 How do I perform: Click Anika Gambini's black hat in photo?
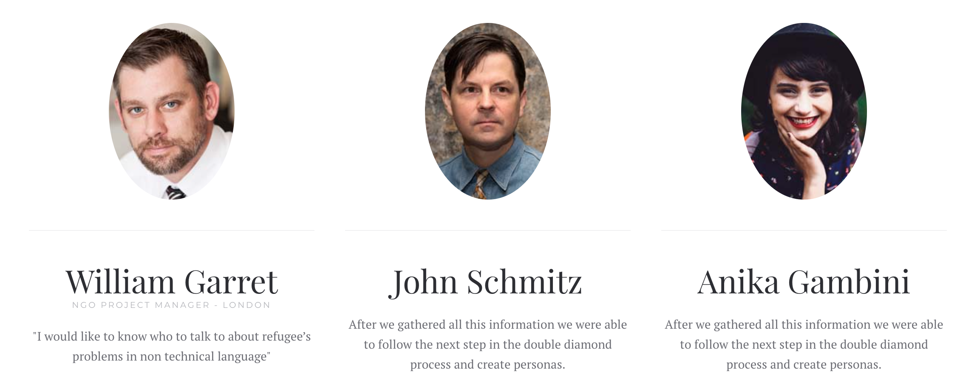click(803, 47)
